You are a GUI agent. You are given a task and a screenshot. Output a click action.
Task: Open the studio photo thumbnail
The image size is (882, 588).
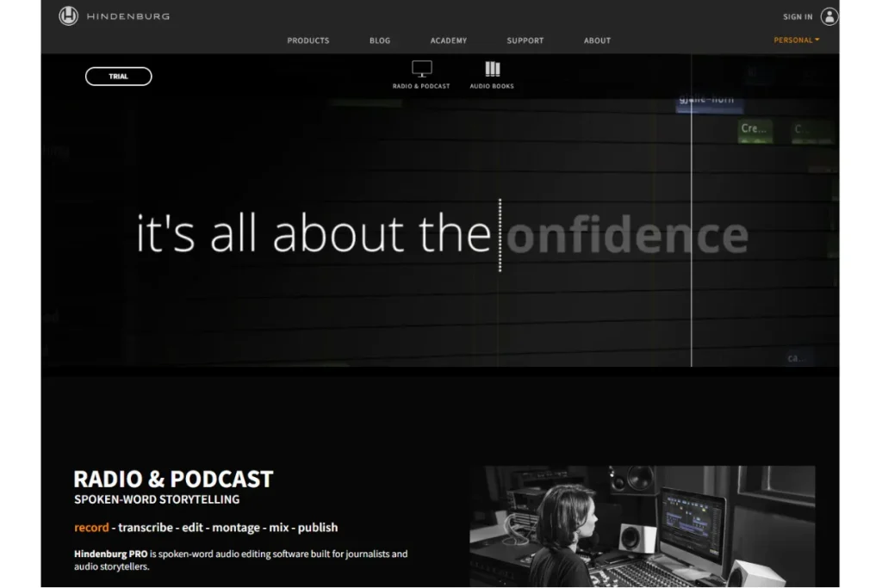click(x=643, y=526)
